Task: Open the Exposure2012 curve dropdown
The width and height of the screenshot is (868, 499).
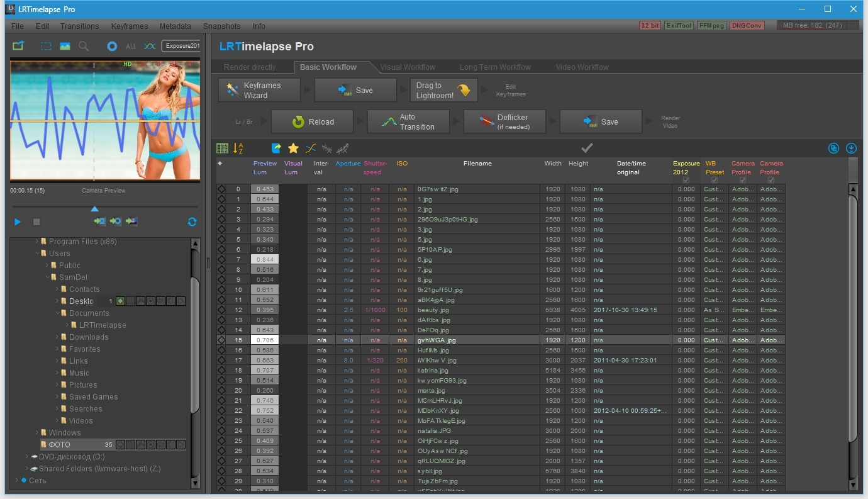Action: tap(181, 46)
